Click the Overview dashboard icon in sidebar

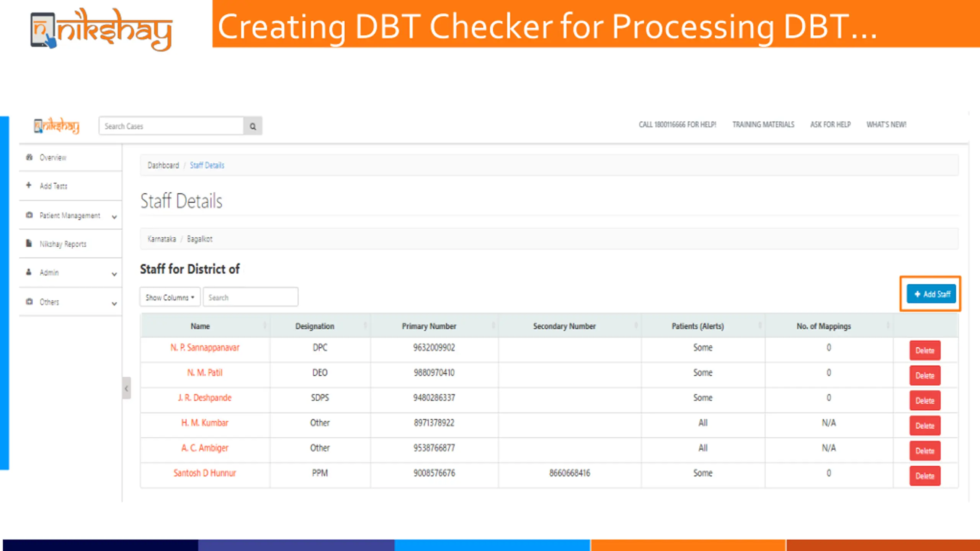tap(29, 157)
